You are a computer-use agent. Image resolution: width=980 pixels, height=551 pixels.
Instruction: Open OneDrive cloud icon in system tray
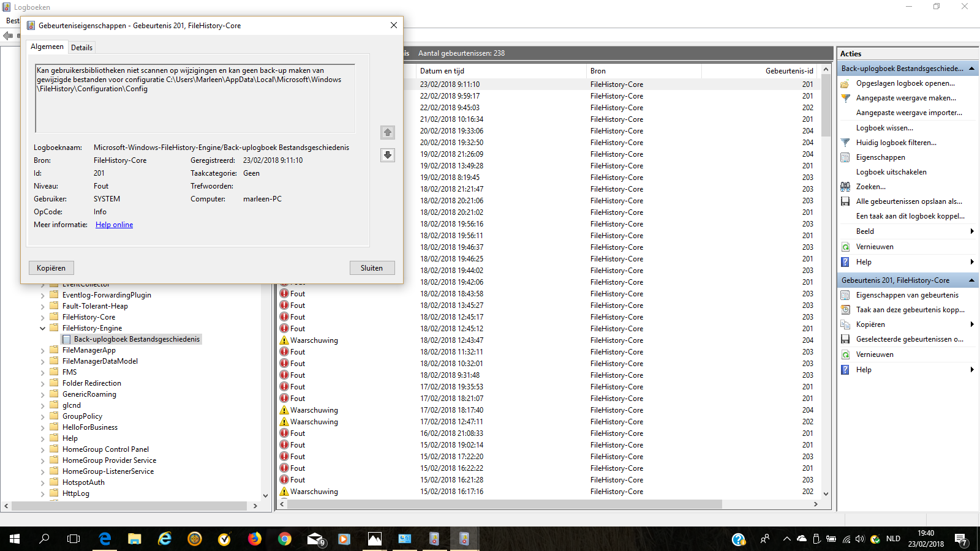point(801,539)
